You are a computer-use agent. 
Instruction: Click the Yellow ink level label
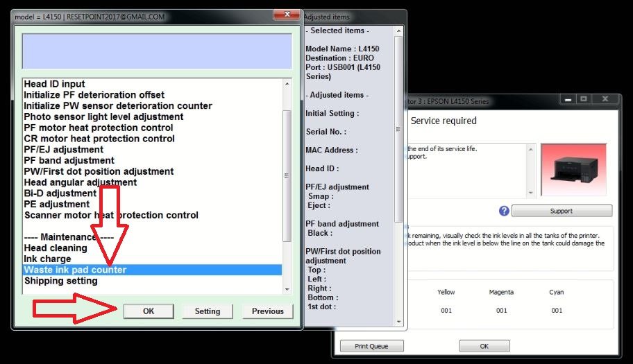click(446, 292)
